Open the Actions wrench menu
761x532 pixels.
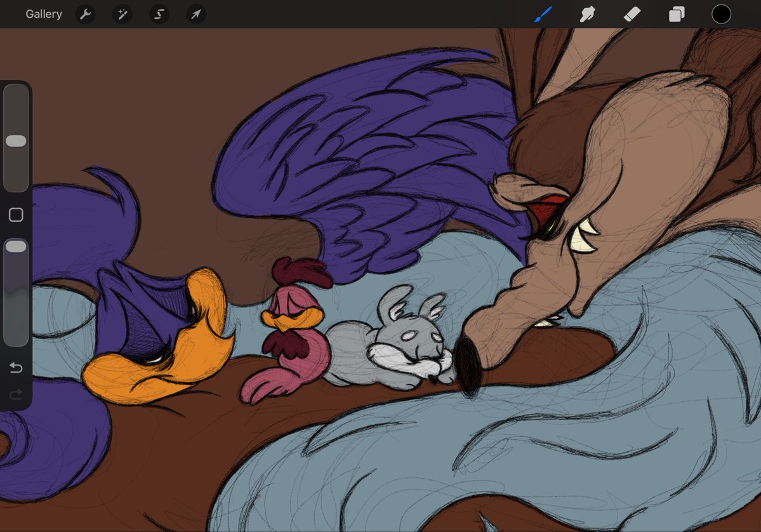(86, 14)
